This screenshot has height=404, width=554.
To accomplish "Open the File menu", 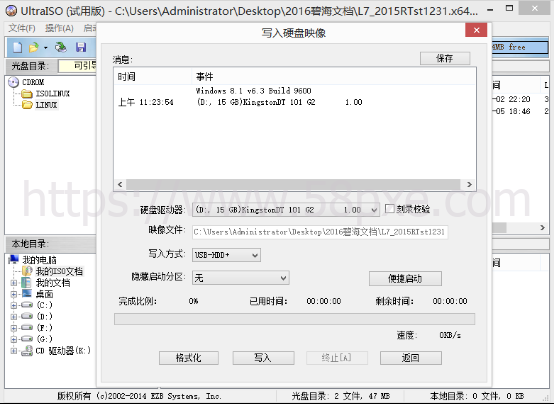I will [22, 28].
